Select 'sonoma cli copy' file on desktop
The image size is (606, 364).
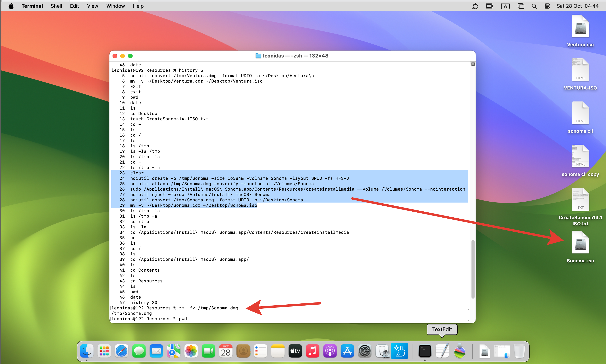(x=580, y=160)
